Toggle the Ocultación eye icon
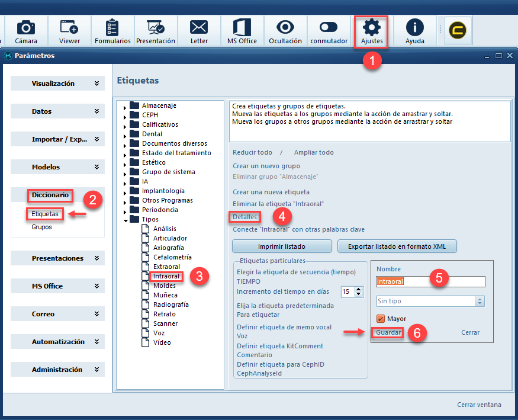The image size is (518, 420). 285,31
